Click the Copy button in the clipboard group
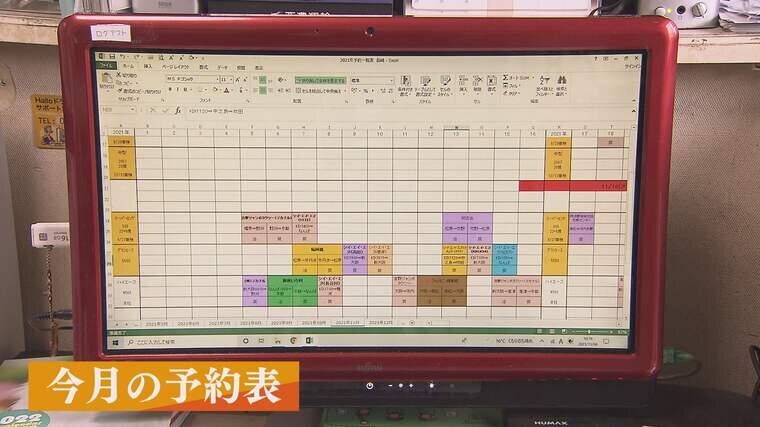Viewport: 760px width, 427px height. click(127, 83)
